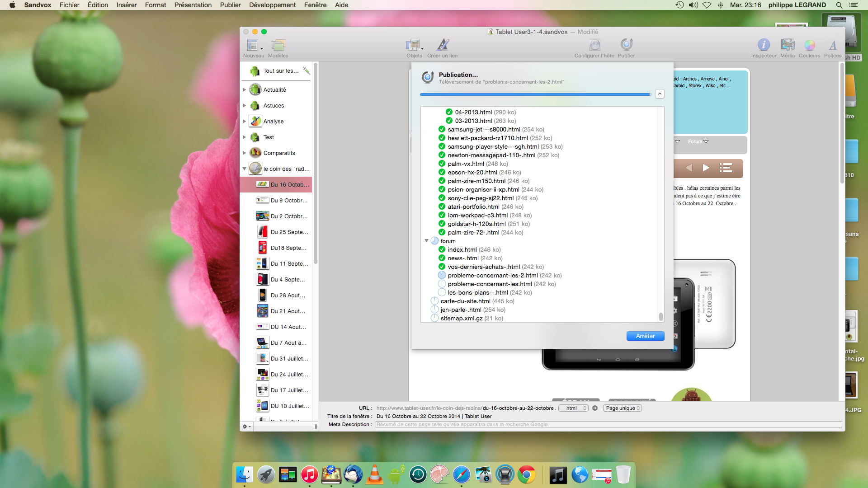Expand the le coin des *rad... section
Image resolution: width=868 pixels, height=488 pixels.
coord(244,169)
